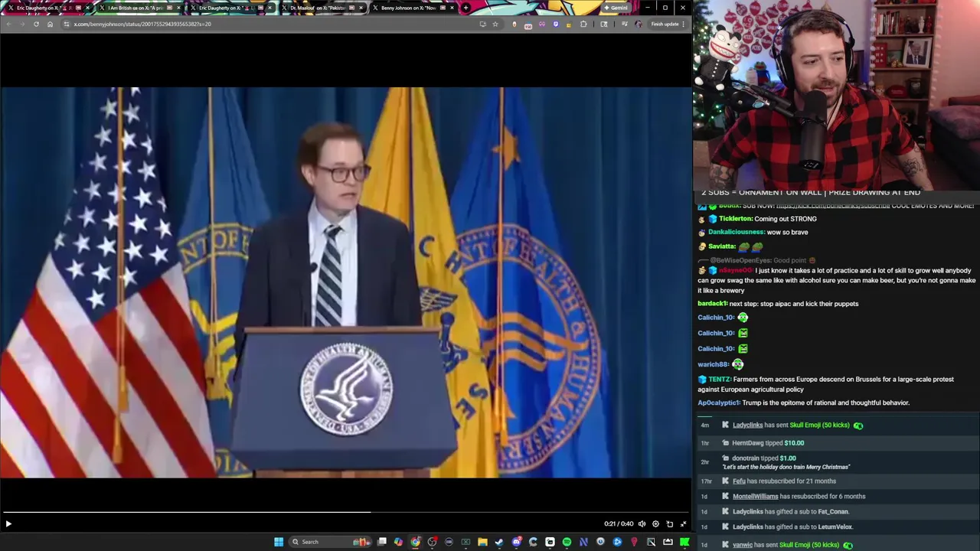Open File Explorer from the taskbar
The image size is (980, 551).
(x=482, y=542)
